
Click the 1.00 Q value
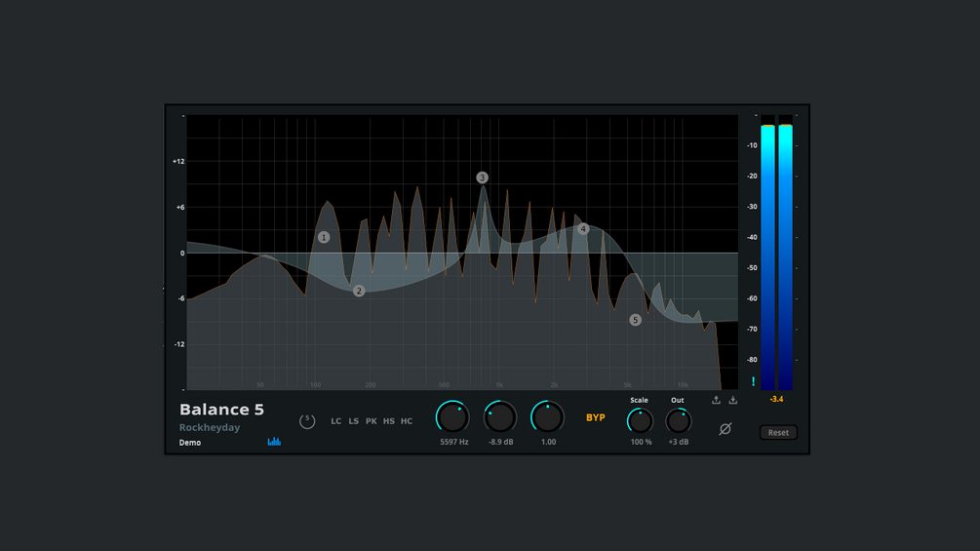548,443
